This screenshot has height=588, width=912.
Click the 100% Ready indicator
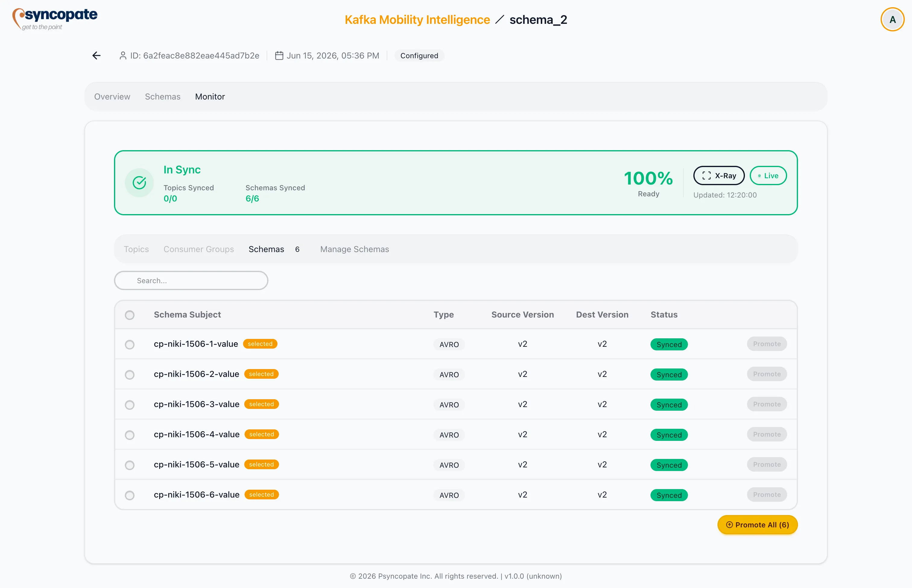point(648,183)
